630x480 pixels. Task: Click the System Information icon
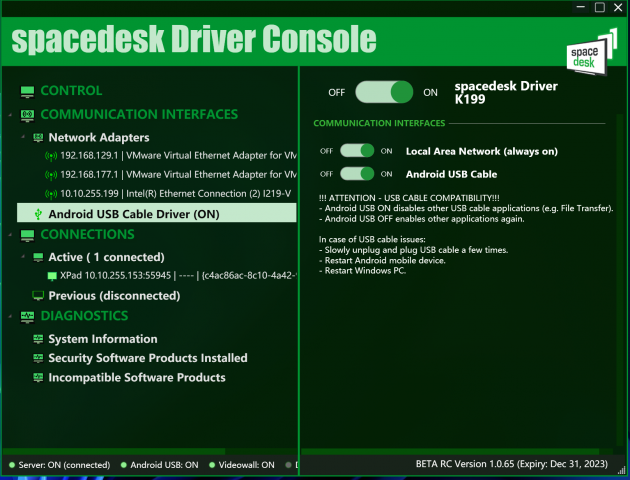tap(38, 339)
